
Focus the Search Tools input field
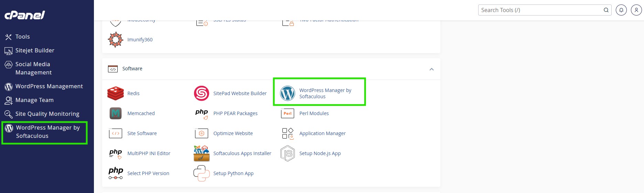point(545,10)
